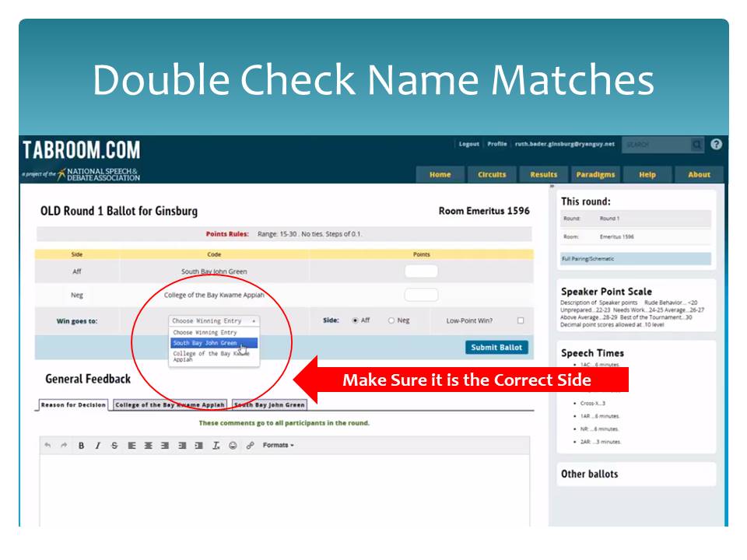
Task: Click the undo arrow in editor toolbar
Action: pos(47,446)
